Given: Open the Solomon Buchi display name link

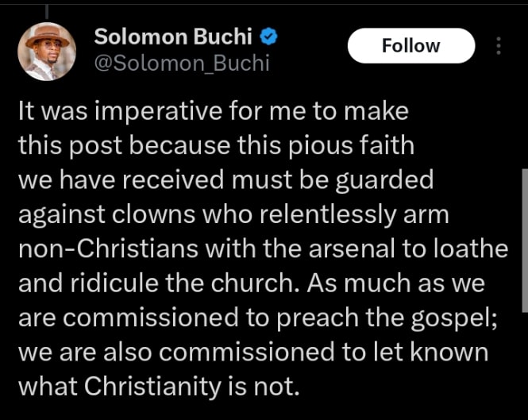Looking at the screenshot, I should (174, 37).
